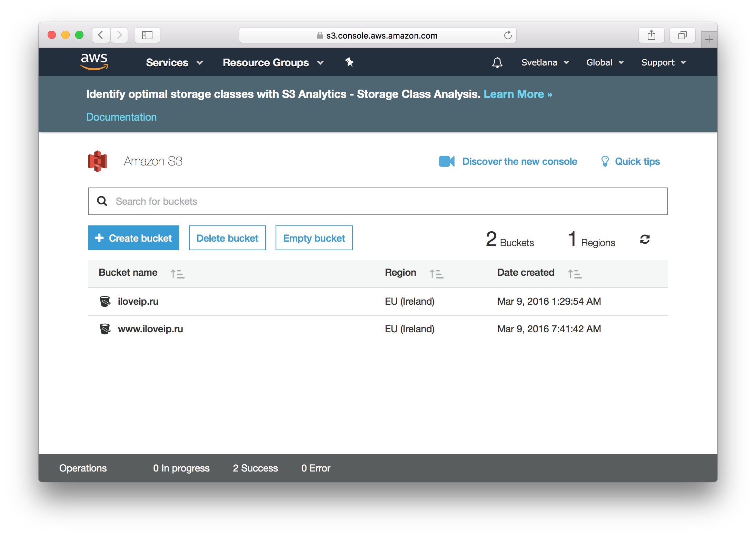The image size is (756, 537).
Task: Click 0 Error in the footer
Action: click(316, 468)
